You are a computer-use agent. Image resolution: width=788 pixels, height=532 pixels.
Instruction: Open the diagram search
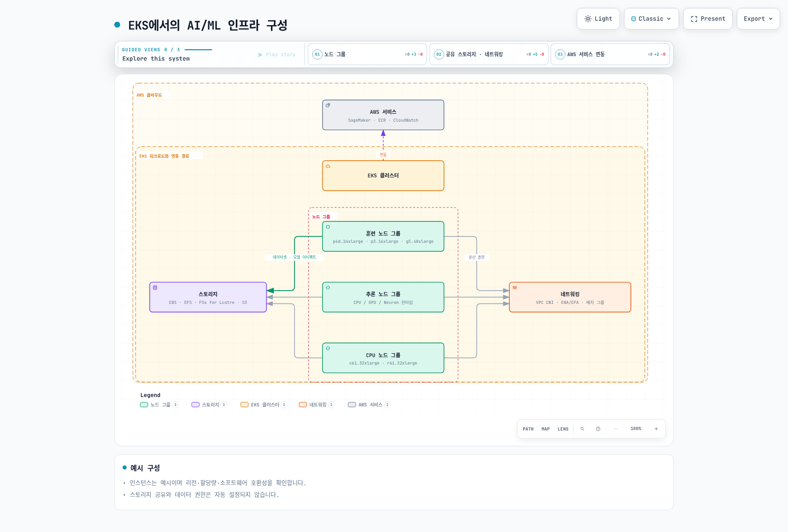[x=582, y=429]
